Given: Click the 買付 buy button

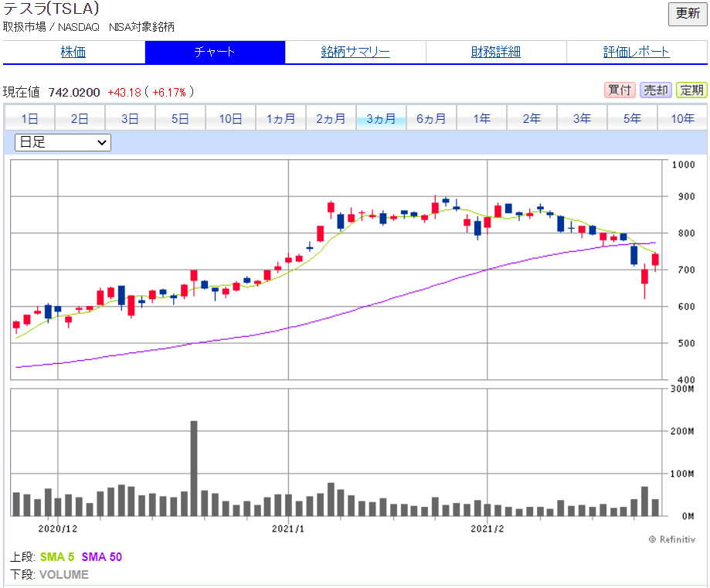Looking at the screenshot, I should click(x=620, y=90).
